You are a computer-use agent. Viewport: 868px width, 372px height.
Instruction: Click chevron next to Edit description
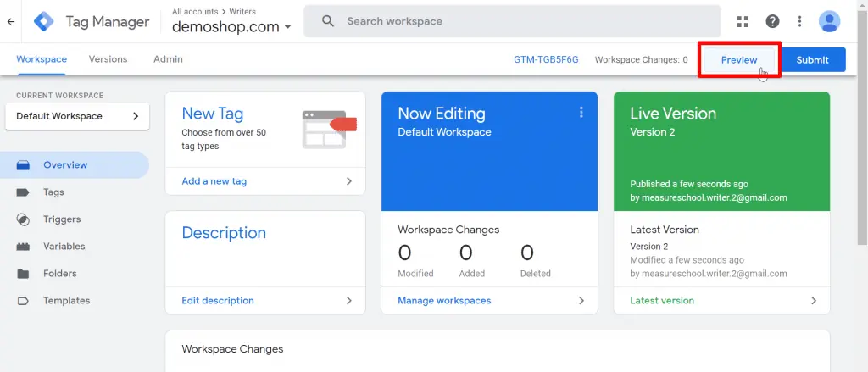click(348, 301)
